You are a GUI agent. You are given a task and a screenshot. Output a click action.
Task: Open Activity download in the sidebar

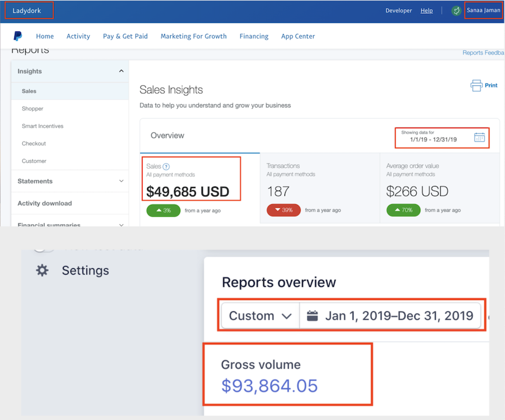click(x=70, y=203)
